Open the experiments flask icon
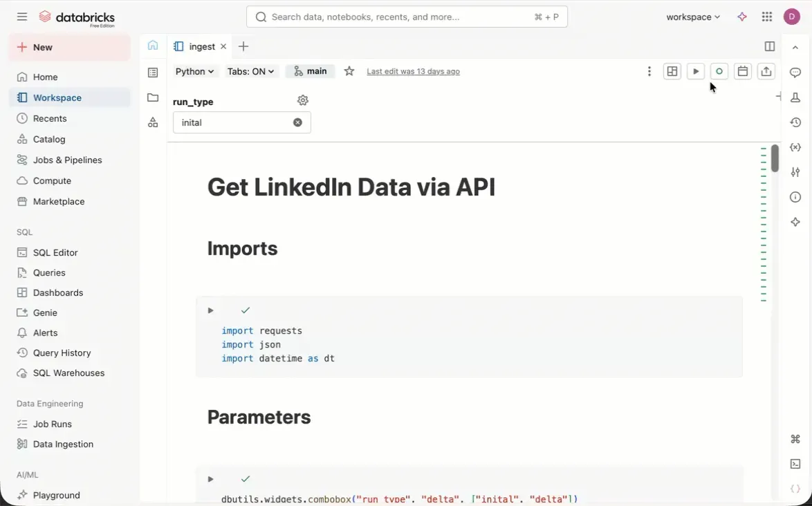Image resolution: width=812 pixels, height=506 pixels. pyautogui.click(x=795, y=97)
